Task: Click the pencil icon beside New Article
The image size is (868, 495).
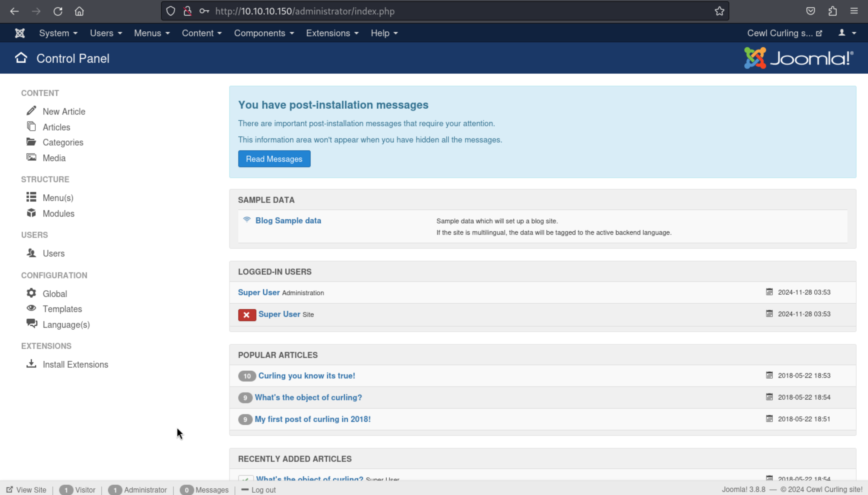Action: tap(31, 111)
